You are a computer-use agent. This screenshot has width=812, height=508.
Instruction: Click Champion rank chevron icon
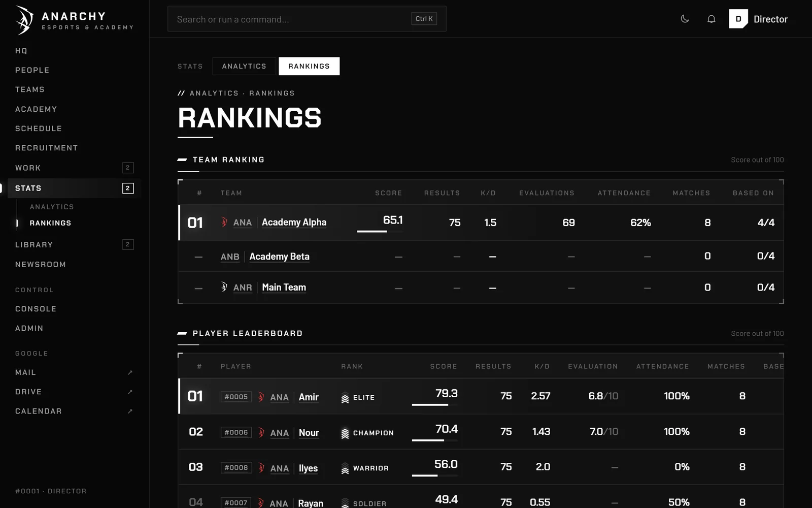click(345, 433)
